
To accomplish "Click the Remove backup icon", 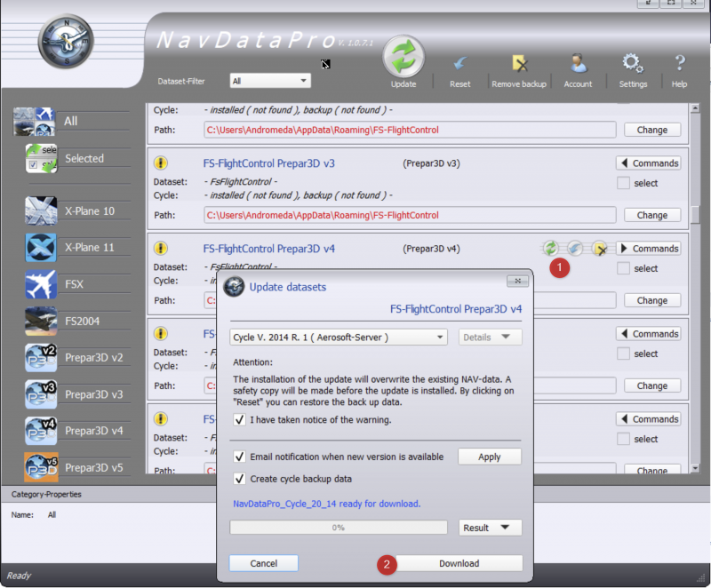I will click(x=519, y=64).
